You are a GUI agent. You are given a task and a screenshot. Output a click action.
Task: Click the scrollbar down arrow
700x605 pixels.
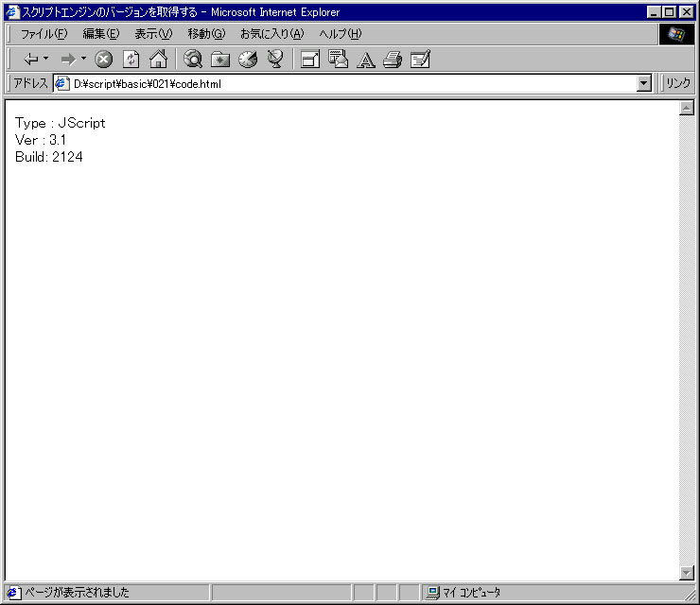click(686, 573)
